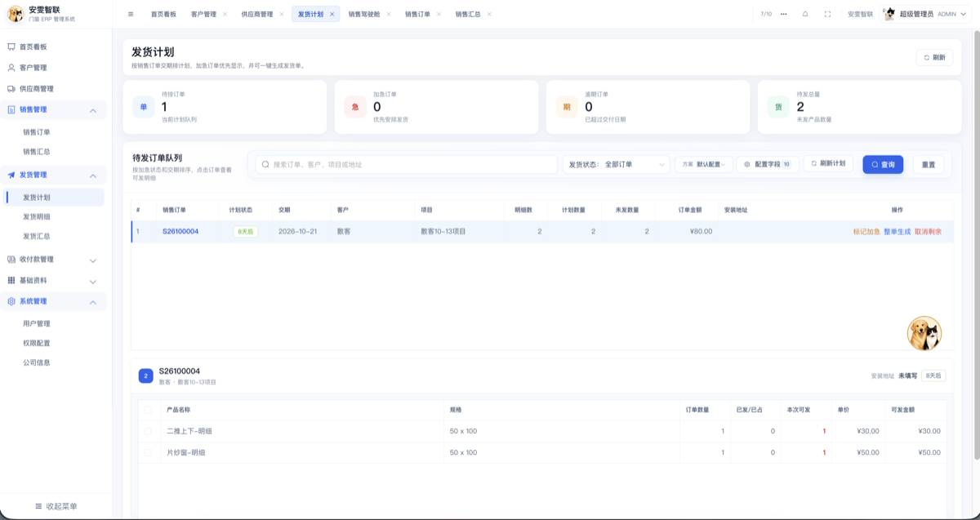Open 发货汇总 in the sidebar
This screenshot has height=520, width=980.
pyautogui.click(x=37, y=236)
